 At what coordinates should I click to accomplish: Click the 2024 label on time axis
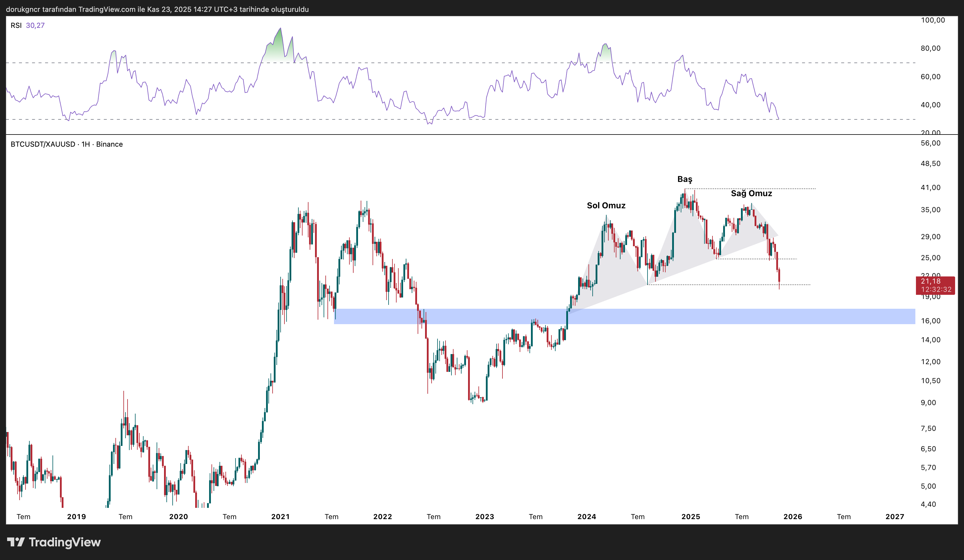[x=586, y=516]
